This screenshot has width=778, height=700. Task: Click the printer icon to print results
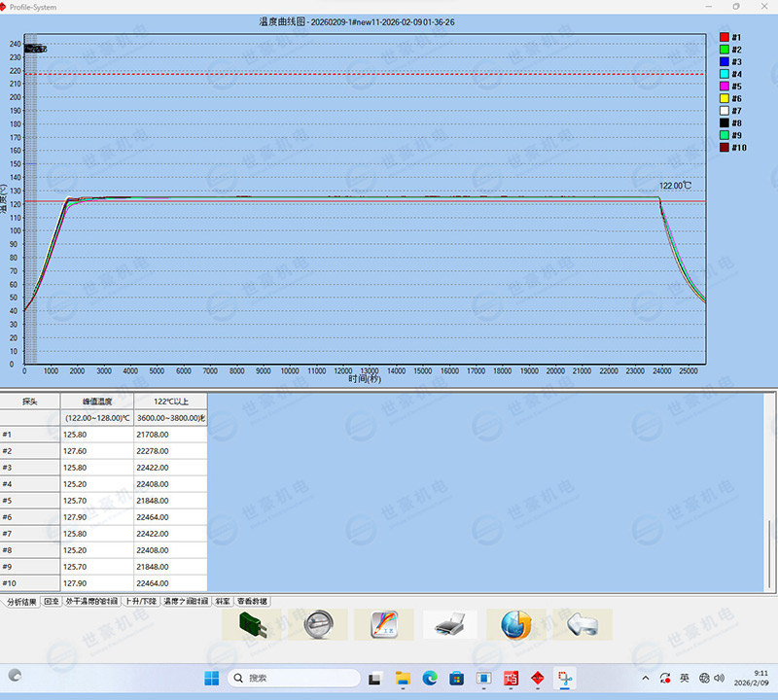coord(449,624)
